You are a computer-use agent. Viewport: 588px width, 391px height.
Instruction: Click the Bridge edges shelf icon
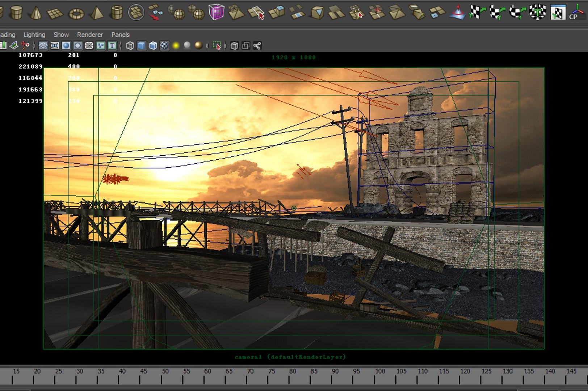(297, 12)
